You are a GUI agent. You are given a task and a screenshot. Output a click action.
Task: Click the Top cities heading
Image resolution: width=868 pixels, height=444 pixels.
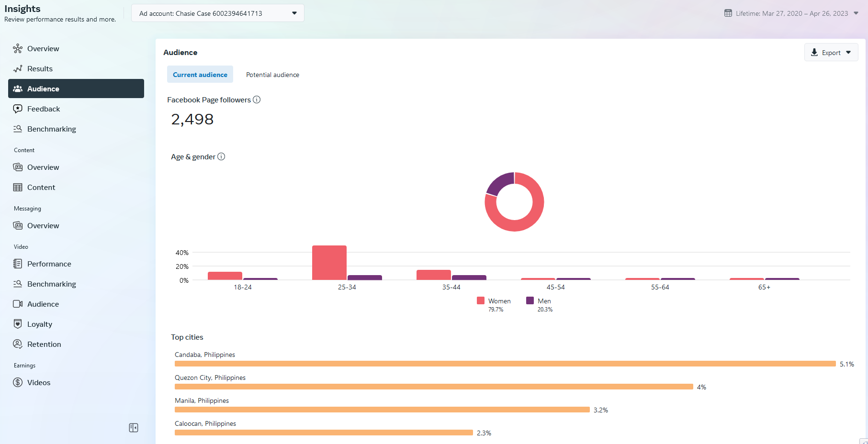[187, 337]
